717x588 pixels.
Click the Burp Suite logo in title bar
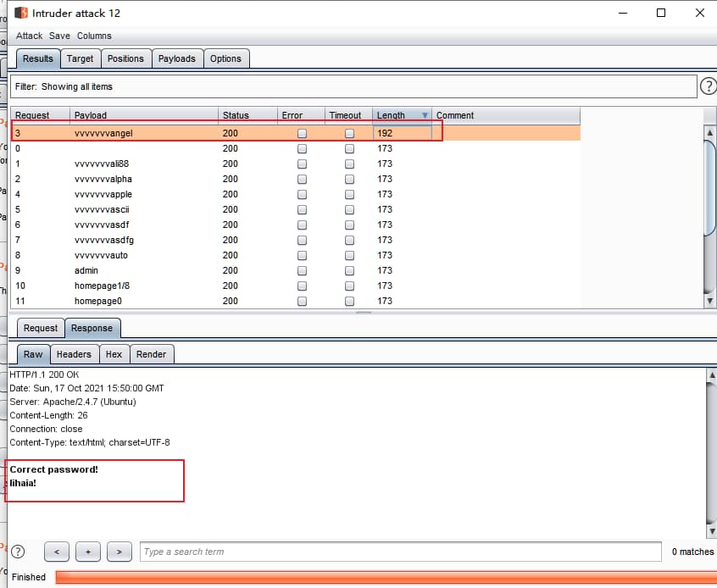click(x=21, y=13)
